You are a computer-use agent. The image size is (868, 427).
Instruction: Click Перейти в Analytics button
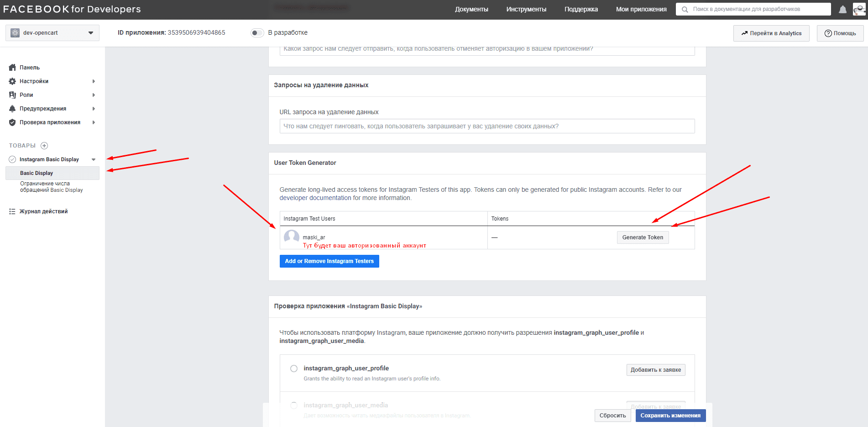[x=771, y=33]
